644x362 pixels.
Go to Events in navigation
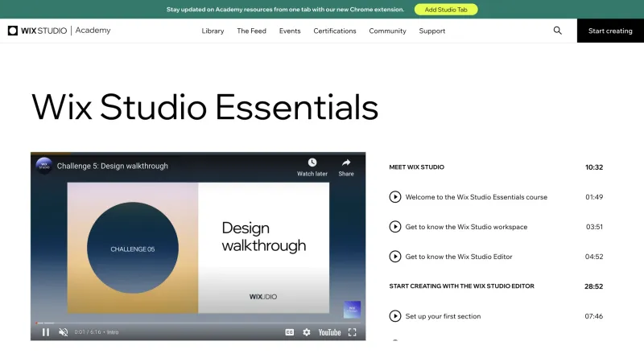click(290, 31)
